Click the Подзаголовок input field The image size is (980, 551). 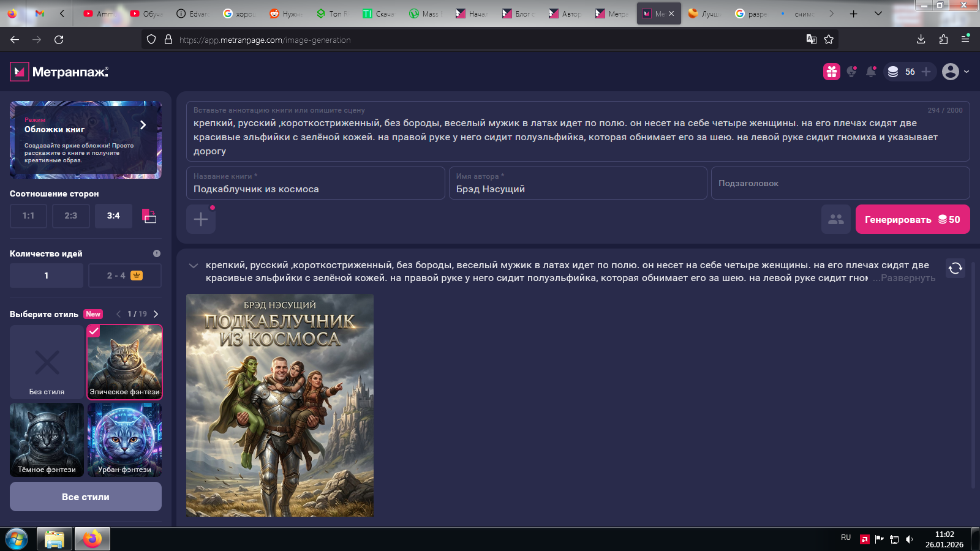840,183
